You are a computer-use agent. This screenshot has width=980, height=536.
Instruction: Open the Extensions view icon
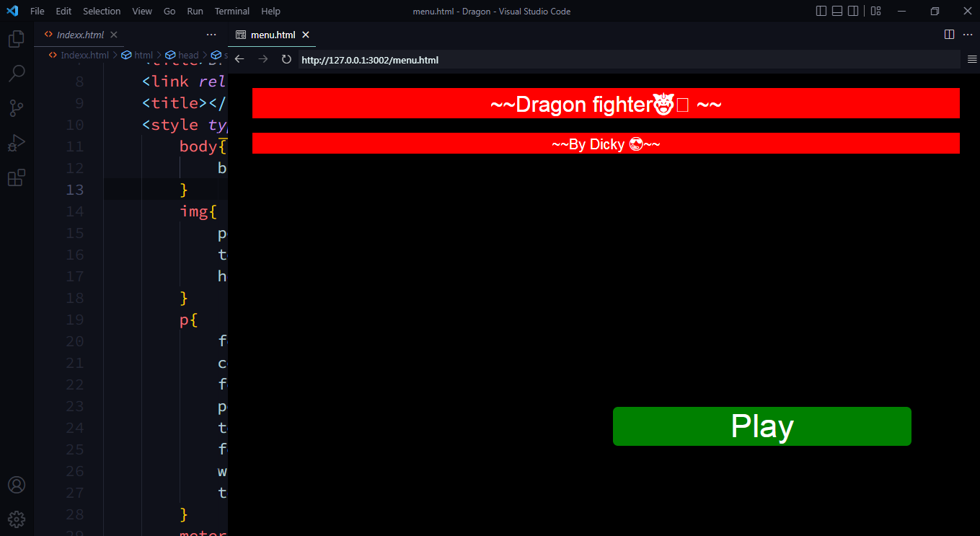coord(17,177)
